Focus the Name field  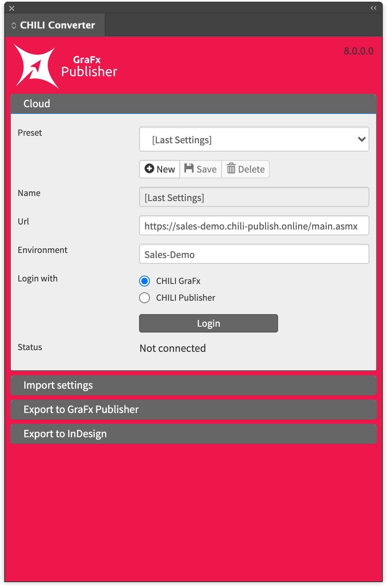(254, 197)
